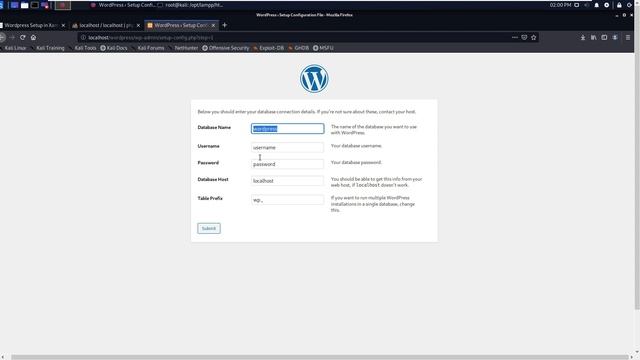This screenshot has height=360, width=640.
Task: Click the Table Prefix label
Action: click(210, 198)
